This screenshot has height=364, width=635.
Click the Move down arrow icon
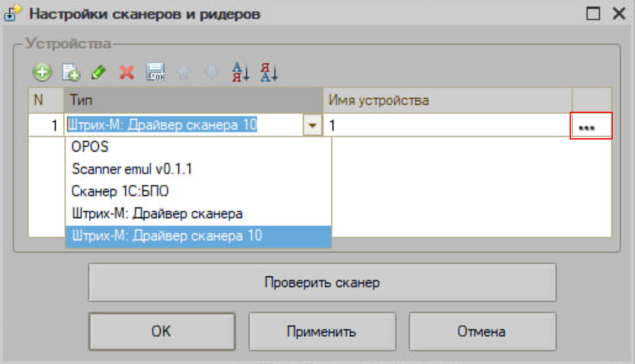click(x=211, y=72)
